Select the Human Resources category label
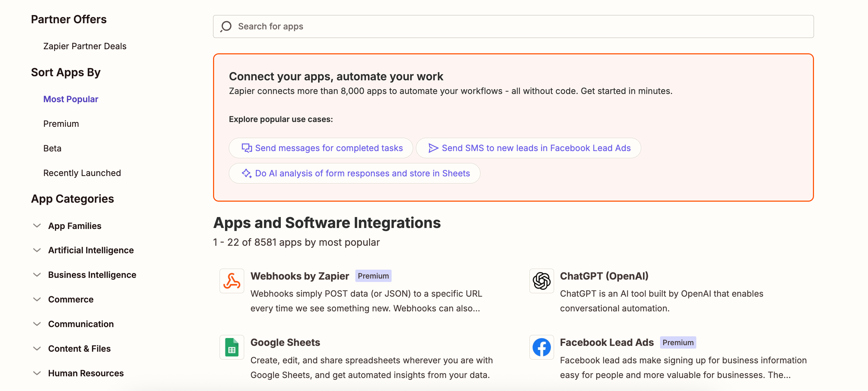This screenshot has height=391, width=868. coord(86,373)
